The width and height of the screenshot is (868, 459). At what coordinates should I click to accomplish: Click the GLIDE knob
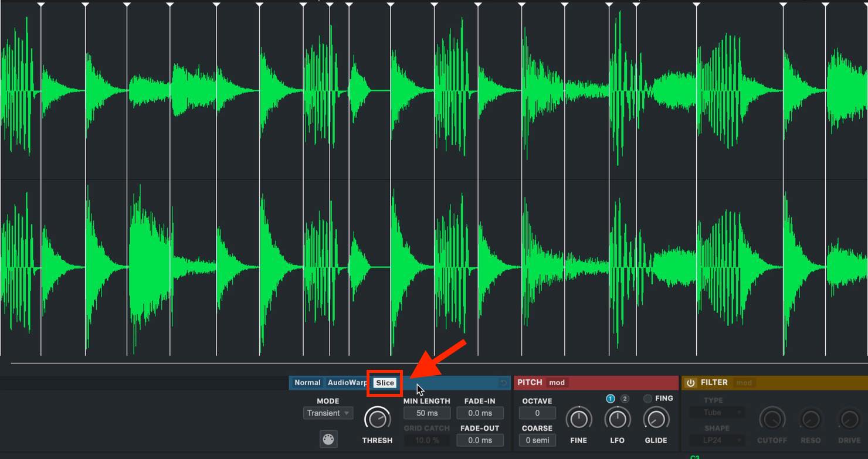656,419
